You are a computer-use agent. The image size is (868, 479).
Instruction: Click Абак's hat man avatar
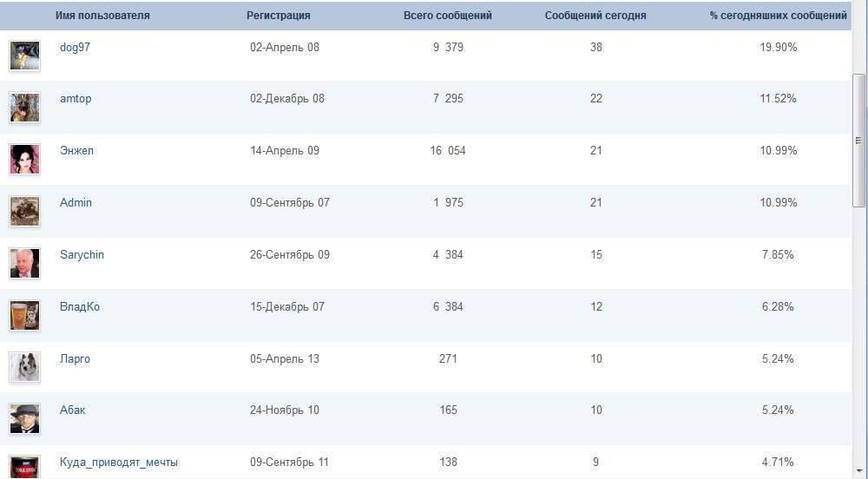tap(25, 419)
